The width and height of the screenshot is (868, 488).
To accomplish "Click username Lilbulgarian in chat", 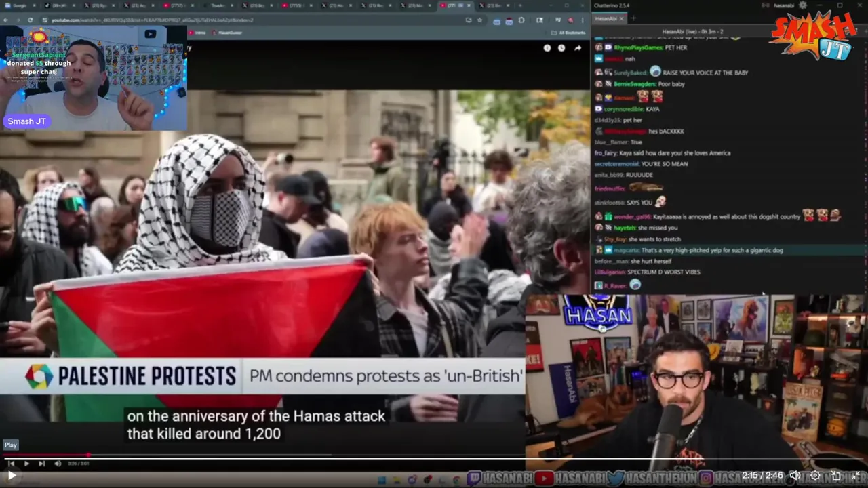I will coord(610,272).
